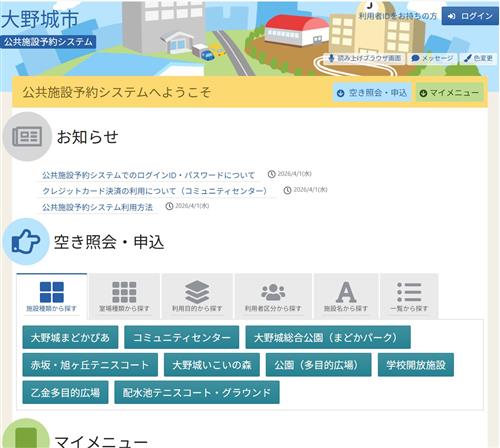The width and height of the screenshot is (500, 448).
Task: Click the people group icon
Action: pos(273,292)
